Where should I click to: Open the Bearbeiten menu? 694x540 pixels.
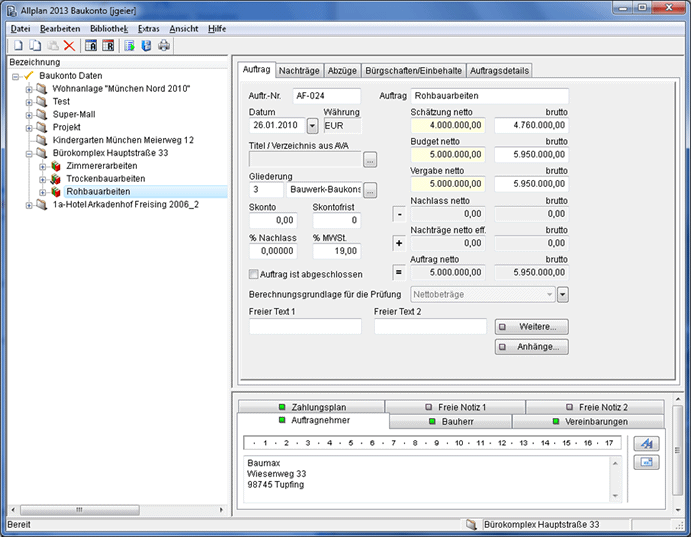tap(60, 29)
